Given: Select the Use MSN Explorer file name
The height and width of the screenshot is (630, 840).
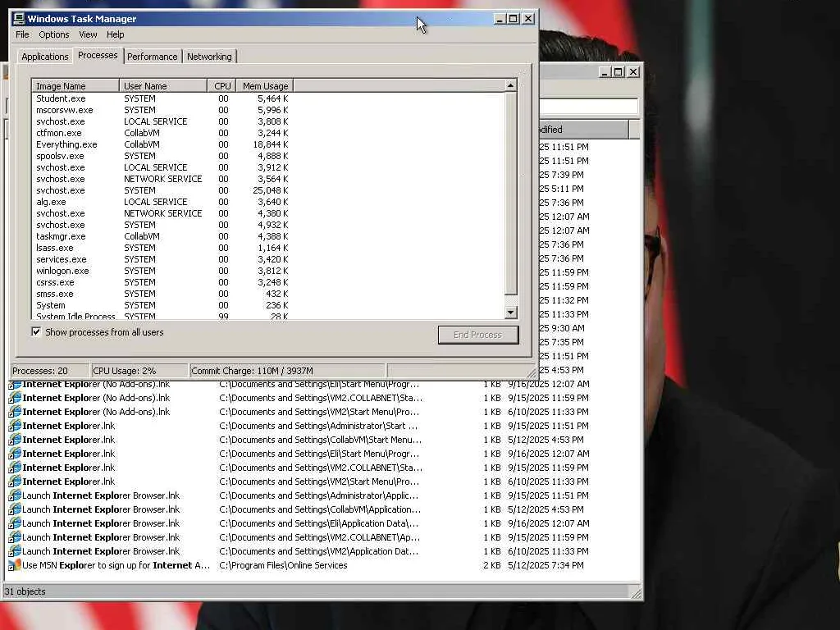Looking at the screenshot, I should (x=116, y=565).
